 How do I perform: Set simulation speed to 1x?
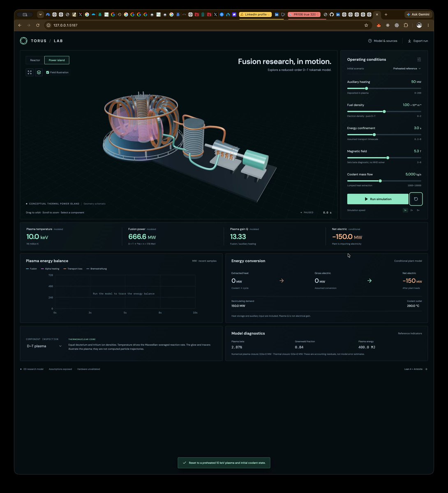pos(405,211)
